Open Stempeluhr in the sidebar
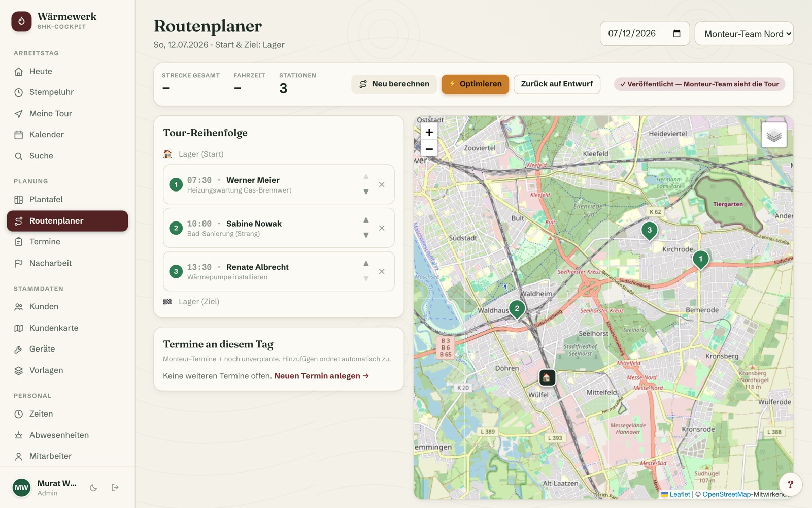812x508 pixels. point(67,92)
